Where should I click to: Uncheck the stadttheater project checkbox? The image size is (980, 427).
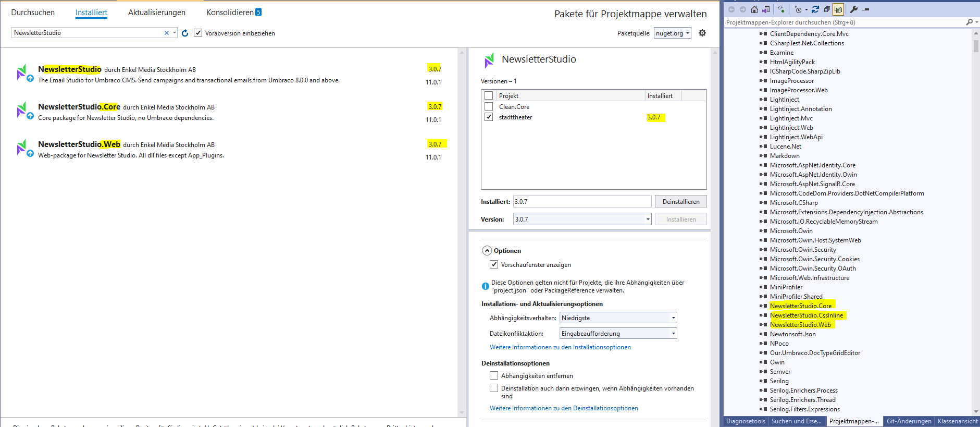tap(489, 117)
